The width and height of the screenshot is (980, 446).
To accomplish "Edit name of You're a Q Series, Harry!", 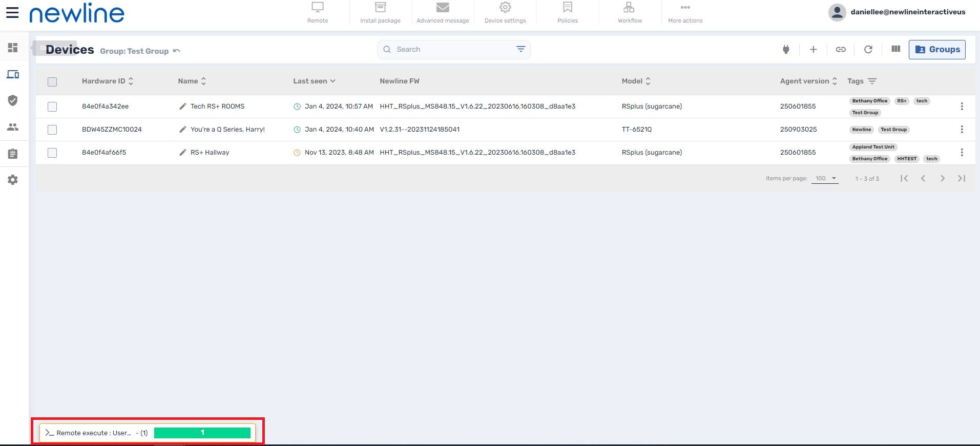I will 182,130.
